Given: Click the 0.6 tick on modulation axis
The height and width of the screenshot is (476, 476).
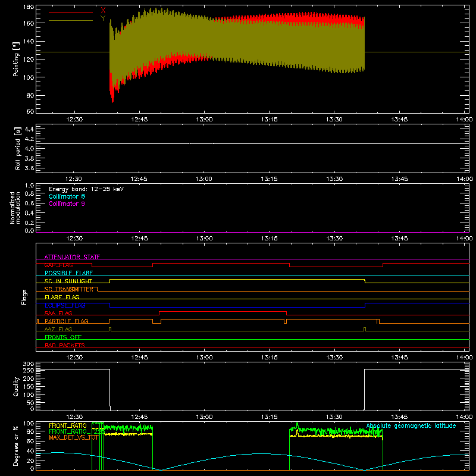Looking at the screenshot, I should point(29,203).
